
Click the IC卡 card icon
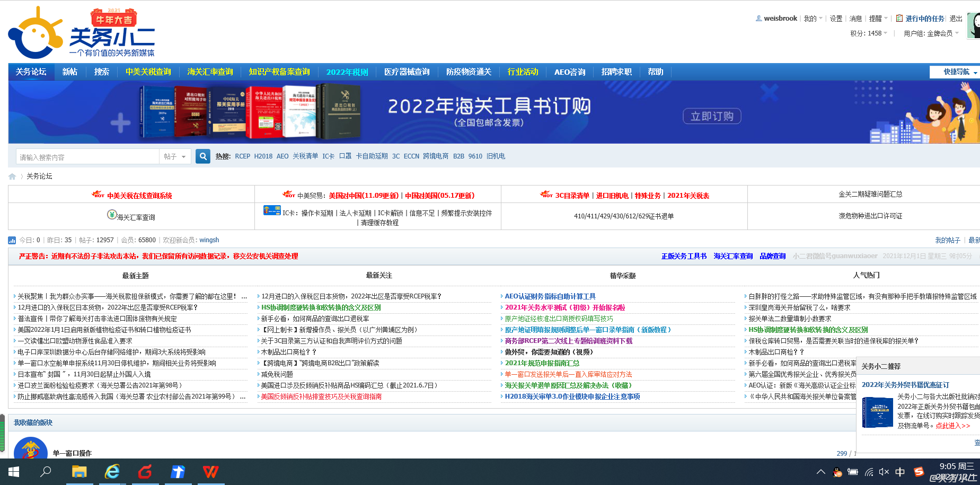click(272, 210)
